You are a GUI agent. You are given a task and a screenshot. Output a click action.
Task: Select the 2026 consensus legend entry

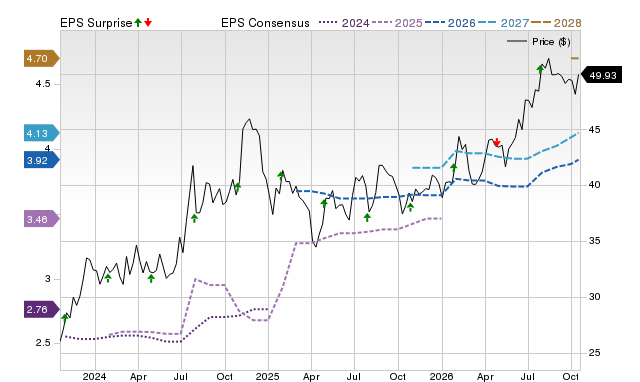point(450,23)
